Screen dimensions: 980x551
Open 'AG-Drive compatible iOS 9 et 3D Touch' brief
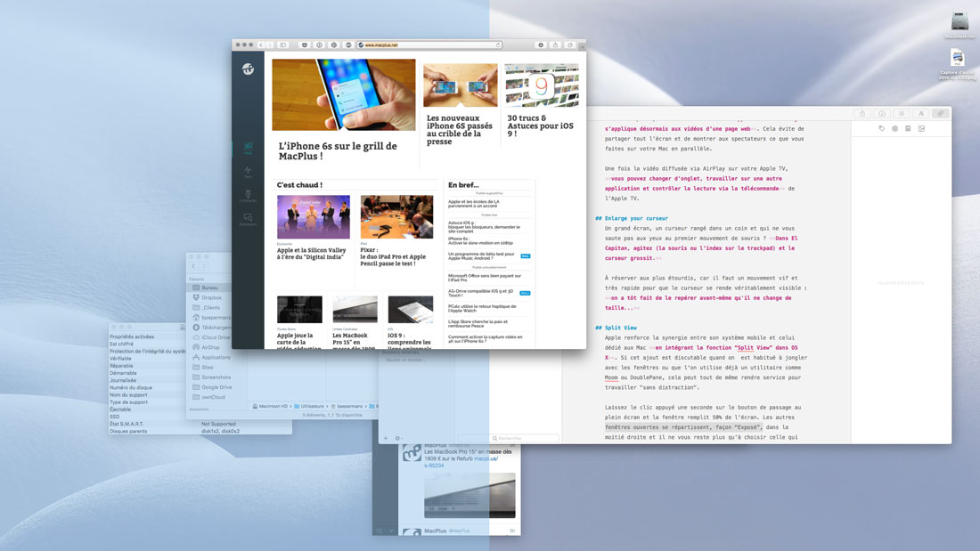480,293
